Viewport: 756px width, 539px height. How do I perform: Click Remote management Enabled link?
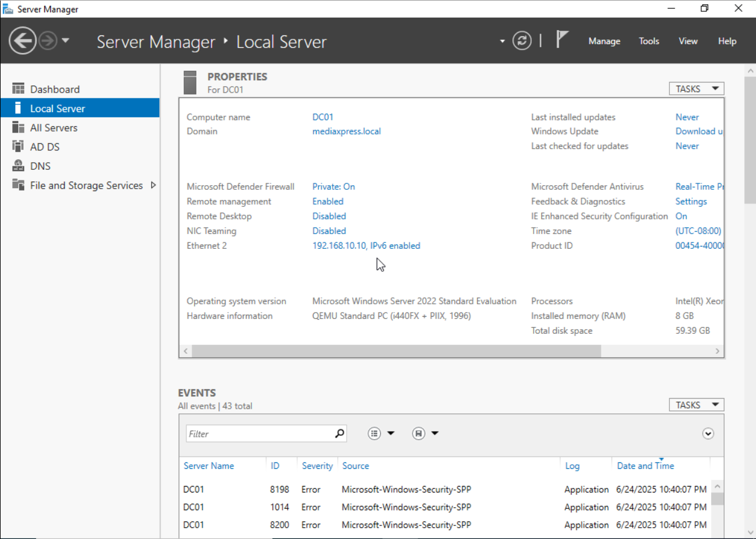[x=328, y=201]
